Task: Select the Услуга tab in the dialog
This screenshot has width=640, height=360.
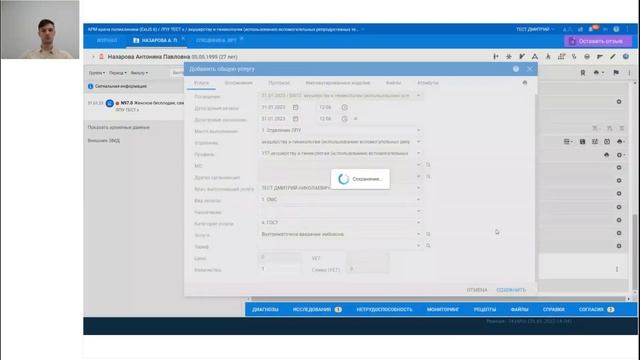Action: tap(201, 83)
